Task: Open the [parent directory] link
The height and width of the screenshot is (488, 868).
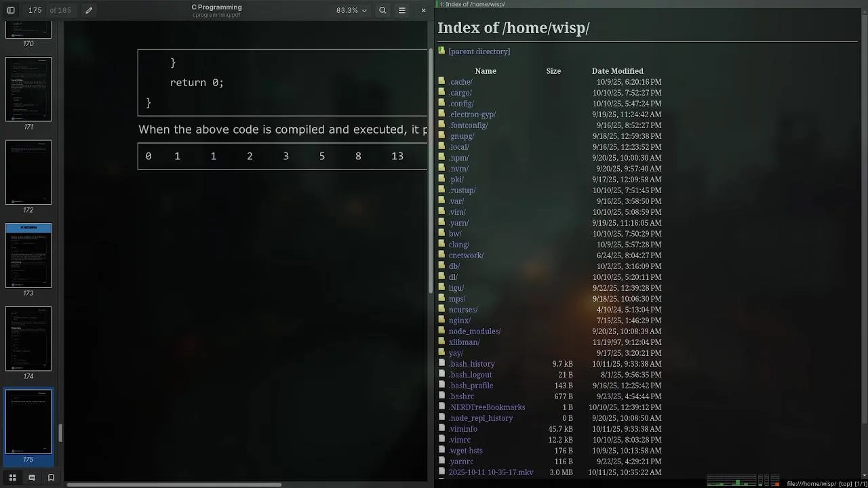Action: click(479, 52)
